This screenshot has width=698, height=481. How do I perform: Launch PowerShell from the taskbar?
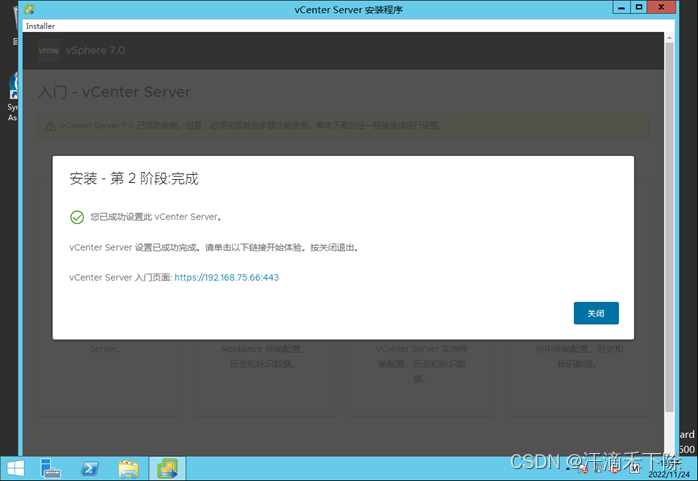pos(90,468)
